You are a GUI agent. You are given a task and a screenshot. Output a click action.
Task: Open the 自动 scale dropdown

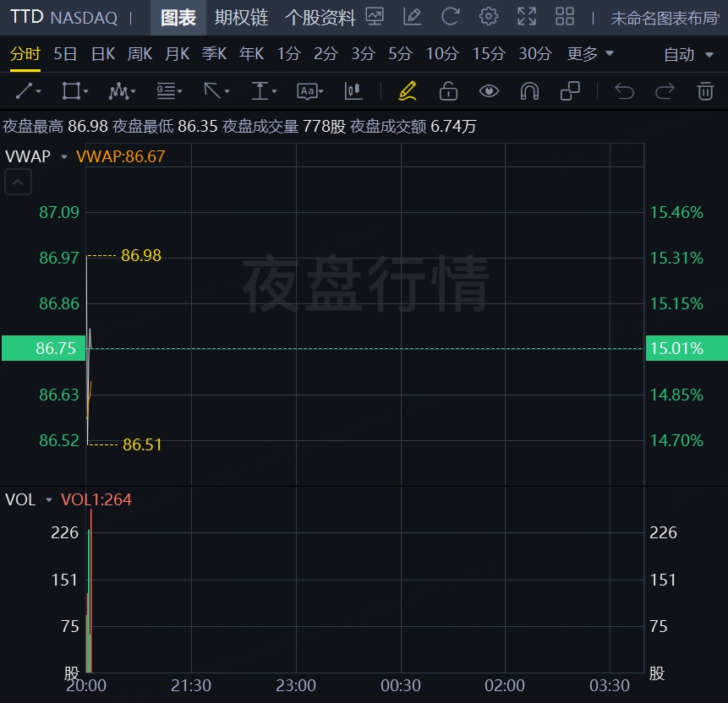coord(690,54)
